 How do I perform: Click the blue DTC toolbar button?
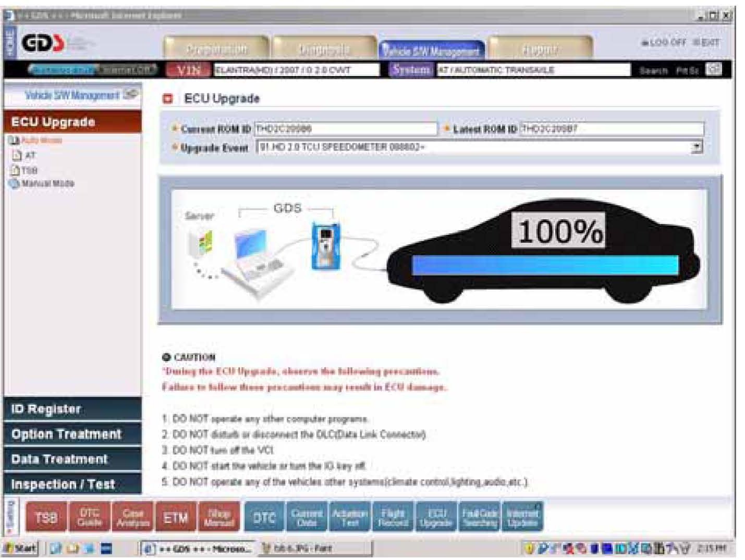click(264, 517)
